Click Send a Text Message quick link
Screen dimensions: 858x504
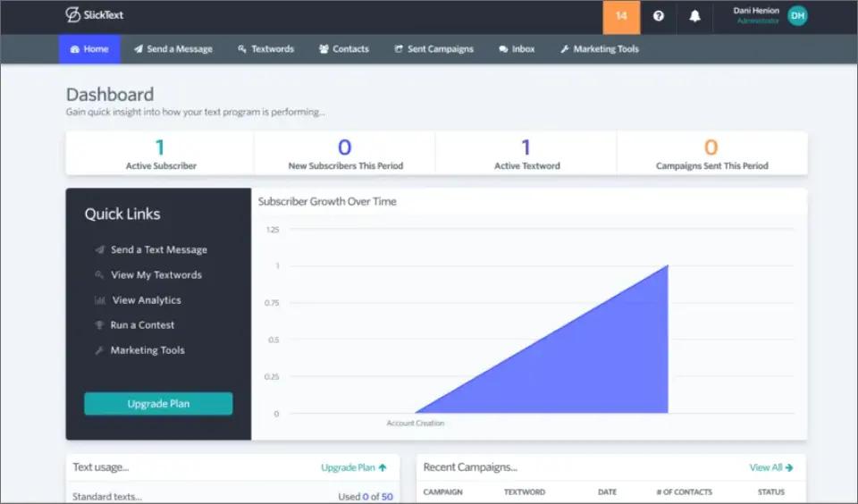152,249
